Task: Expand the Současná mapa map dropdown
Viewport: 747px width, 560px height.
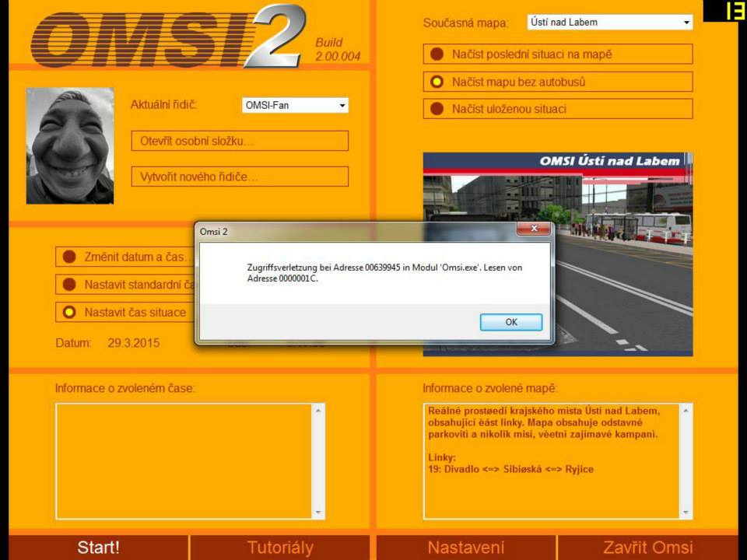Action: pyautogui.click(x=686, y=23)
